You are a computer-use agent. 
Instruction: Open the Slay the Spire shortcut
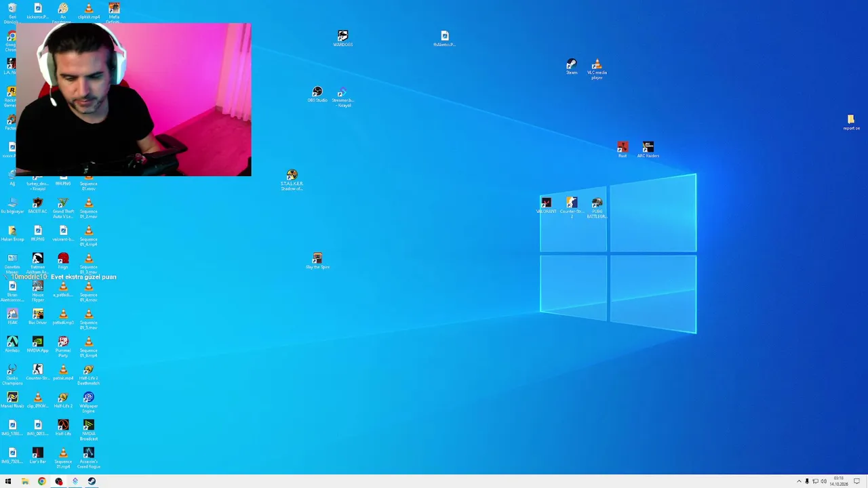point(317,261)
